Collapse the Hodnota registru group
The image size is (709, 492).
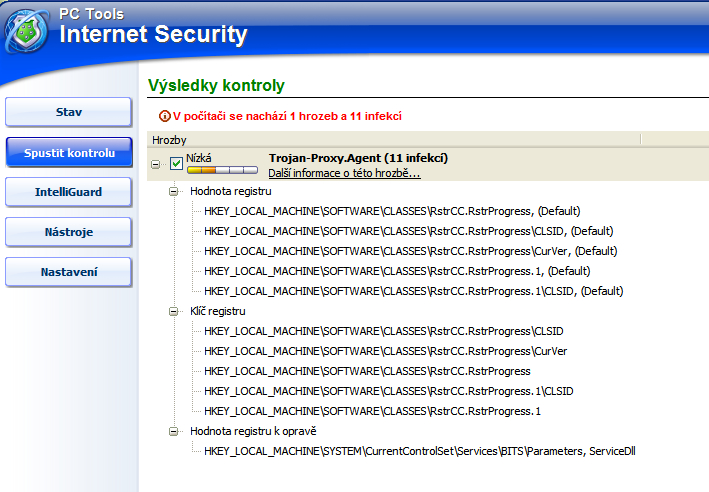pyautogui.click(x=173, y=191)
